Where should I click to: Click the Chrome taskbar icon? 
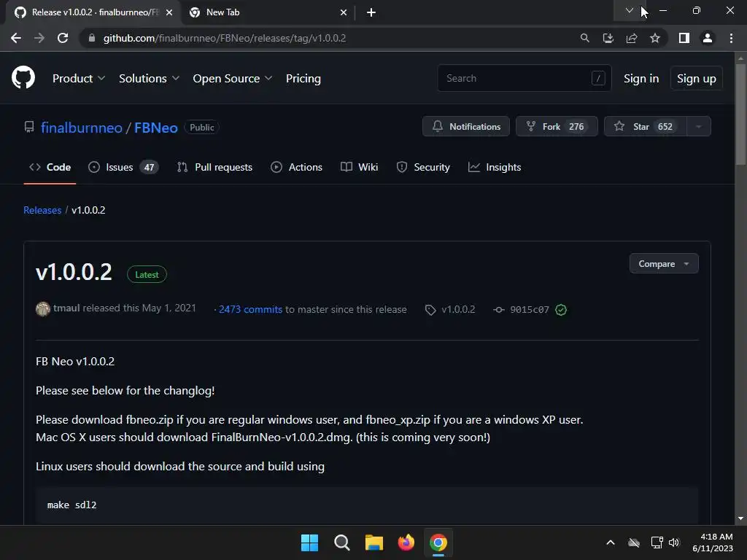click(x=438, y=542)
